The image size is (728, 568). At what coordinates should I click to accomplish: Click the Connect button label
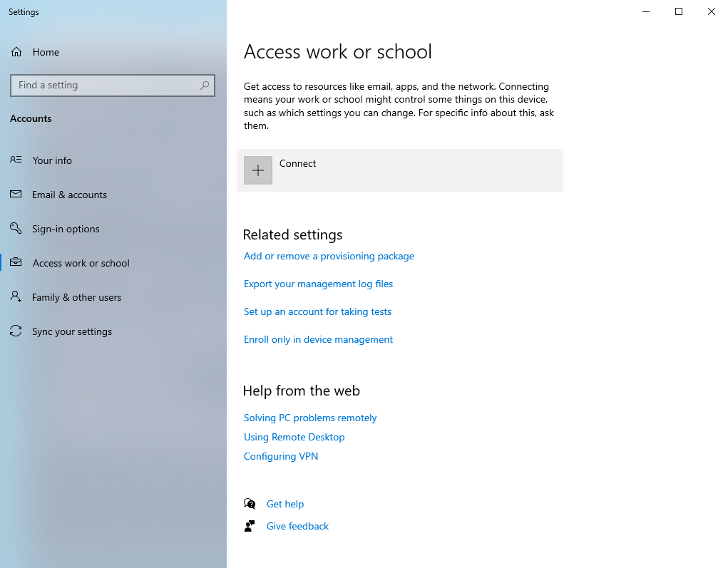(x=297, y=163)
